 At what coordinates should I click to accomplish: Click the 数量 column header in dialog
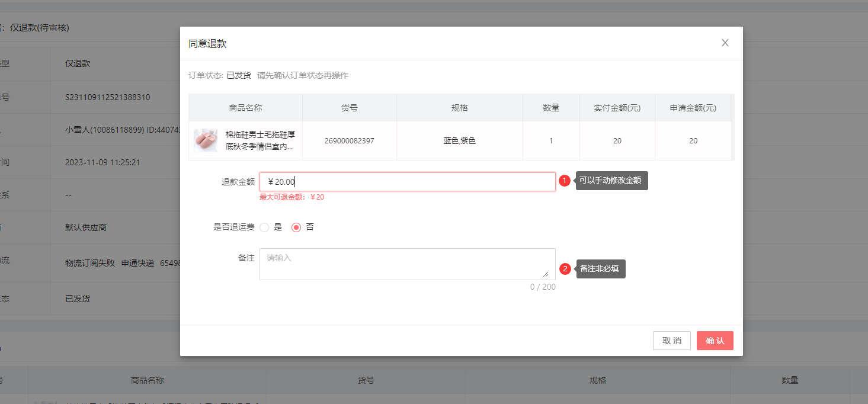[551, 108]
